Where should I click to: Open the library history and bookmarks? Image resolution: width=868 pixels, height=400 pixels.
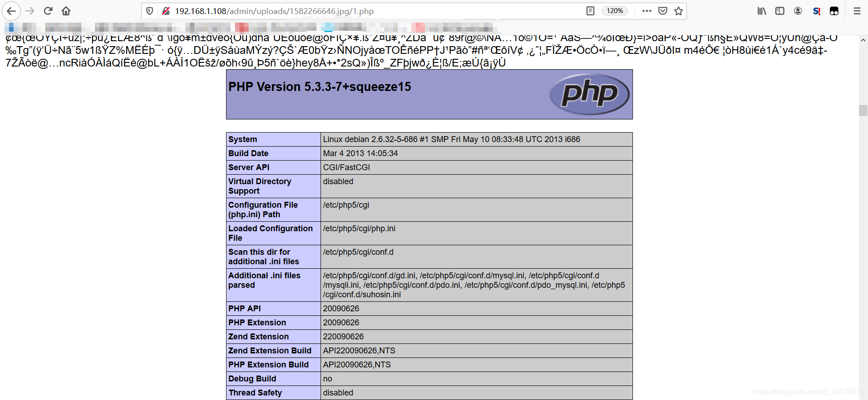coord(762,11)
